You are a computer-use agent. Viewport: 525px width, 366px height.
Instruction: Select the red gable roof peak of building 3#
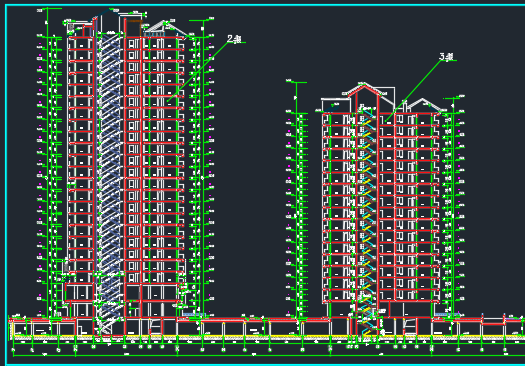point(364,91)
